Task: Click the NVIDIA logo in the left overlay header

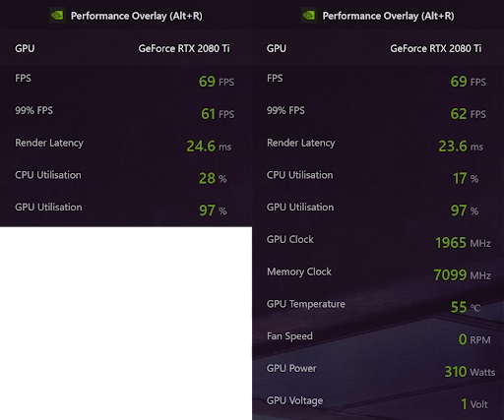Action: pos(57,16)
